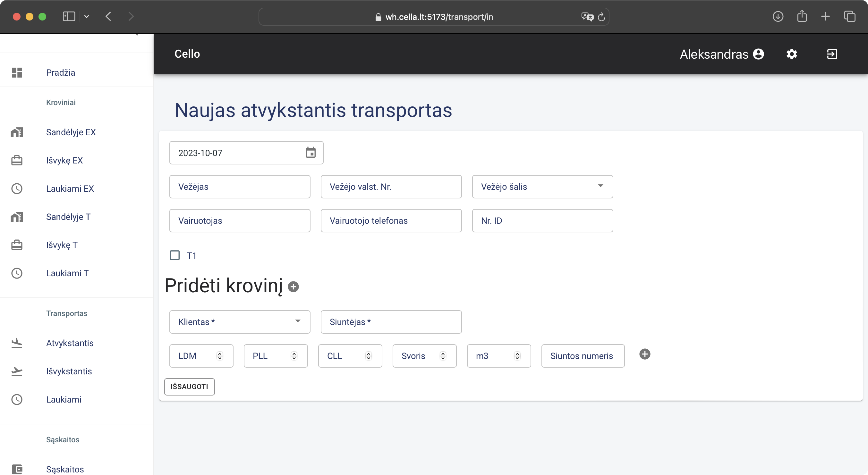Open Safari downloads icon
Image resolution: width=868 pixels, height=475 pixels.
pos(778,16)
